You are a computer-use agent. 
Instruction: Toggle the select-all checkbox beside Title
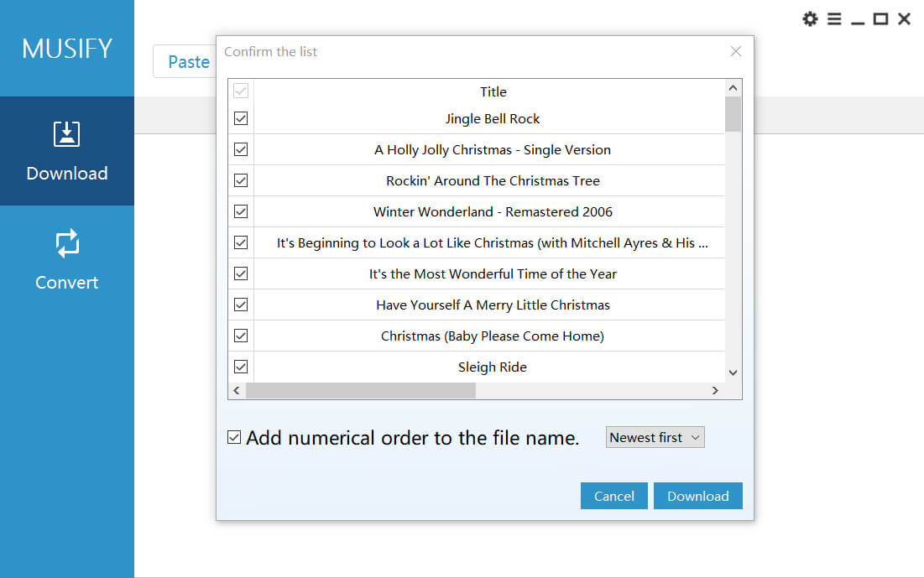click(240, 91)
